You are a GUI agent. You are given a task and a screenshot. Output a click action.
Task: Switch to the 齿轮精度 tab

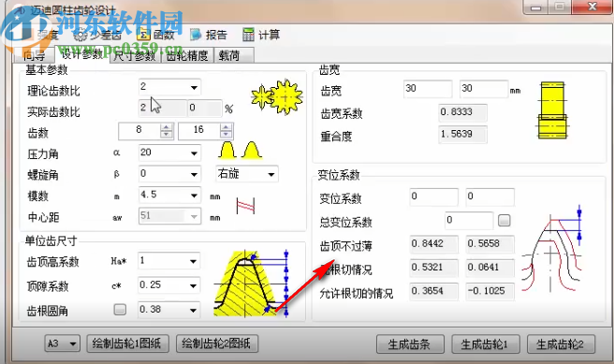pyautogui.click(x=187, y=56)
